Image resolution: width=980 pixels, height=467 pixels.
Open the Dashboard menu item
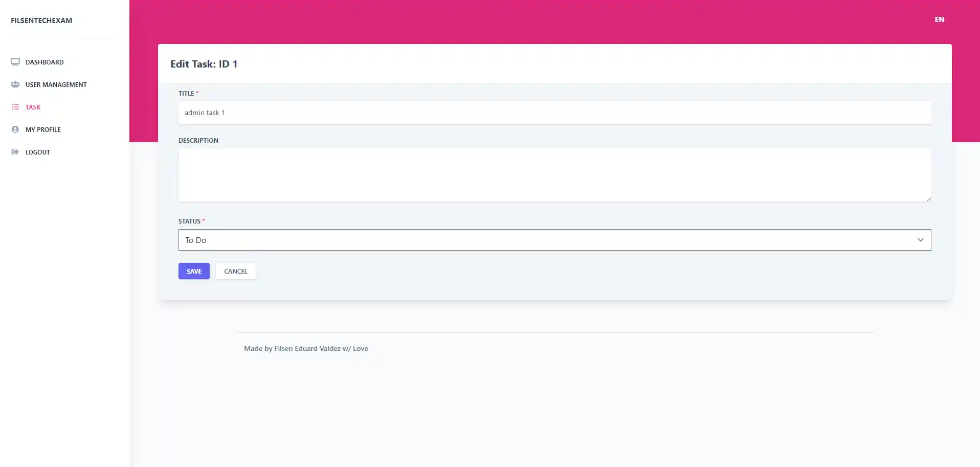click(44, 62)
